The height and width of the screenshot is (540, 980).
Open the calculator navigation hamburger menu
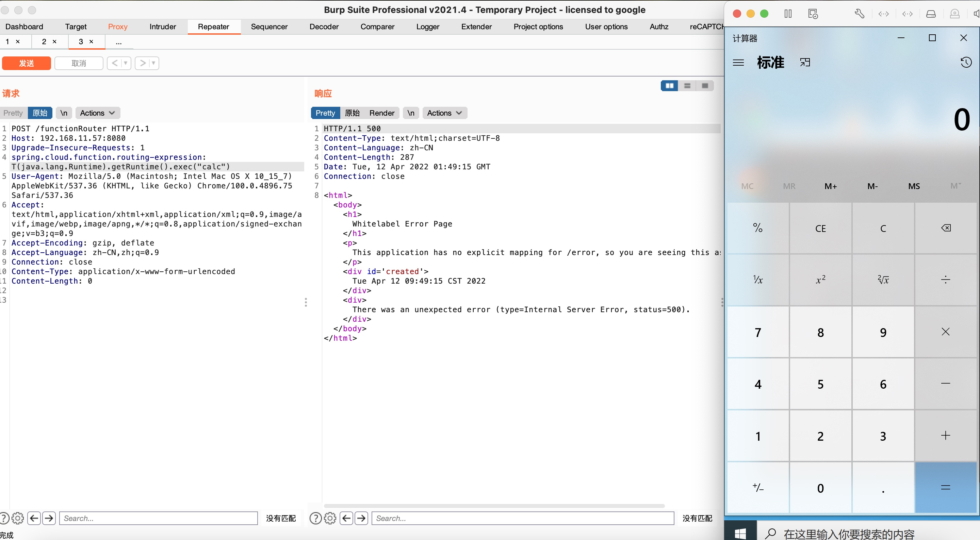pos(738,62)
